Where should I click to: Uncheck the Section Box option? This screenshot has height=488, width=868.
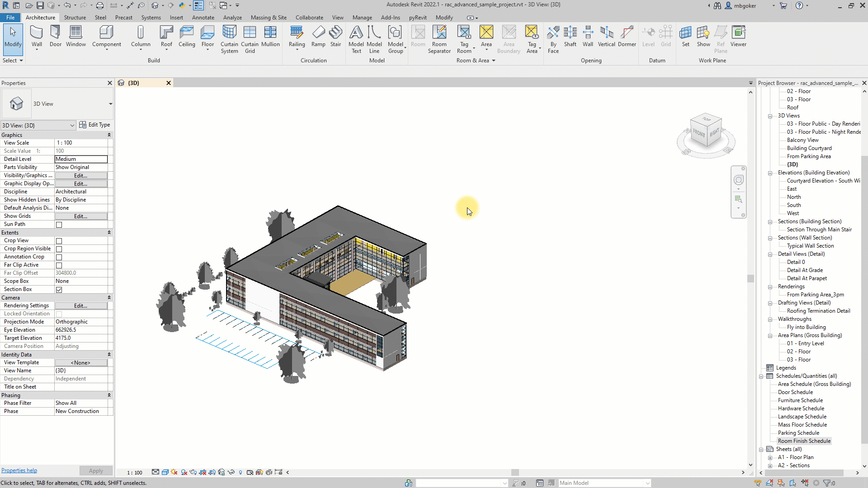coord(59,290)
